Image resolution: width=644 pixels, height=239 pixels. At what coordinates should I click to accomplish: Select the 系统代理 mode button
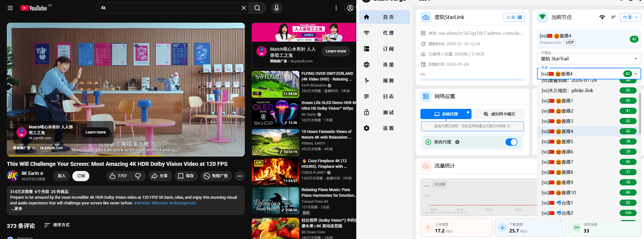click(x=446, y=114)
